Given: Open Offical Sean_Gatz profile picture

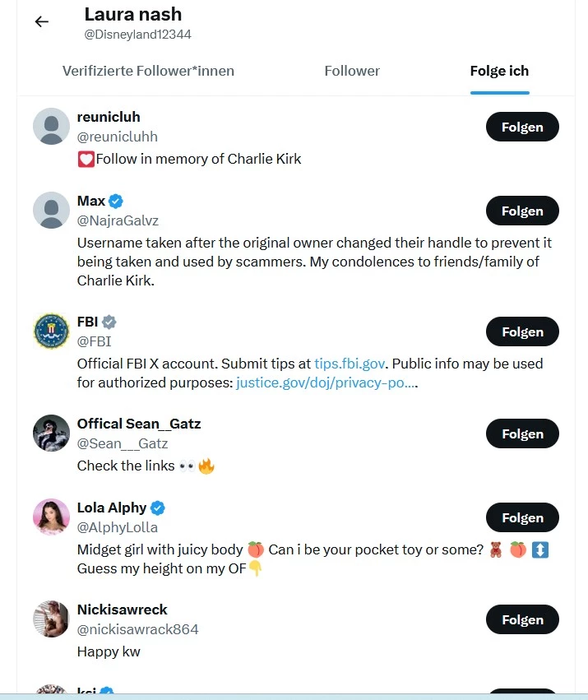Looking at the screenshot, I should click(51, 433).
